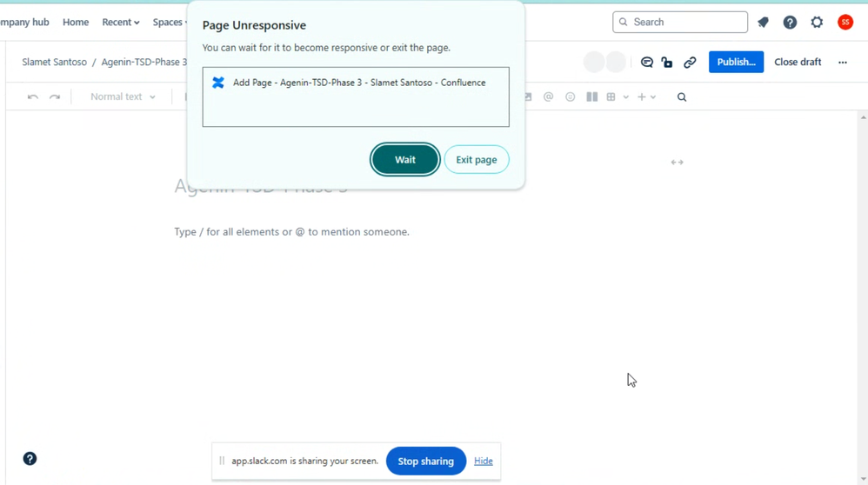Click the notifications bell icon
This screenshot has width=868, height=485.
coord(763,22)
